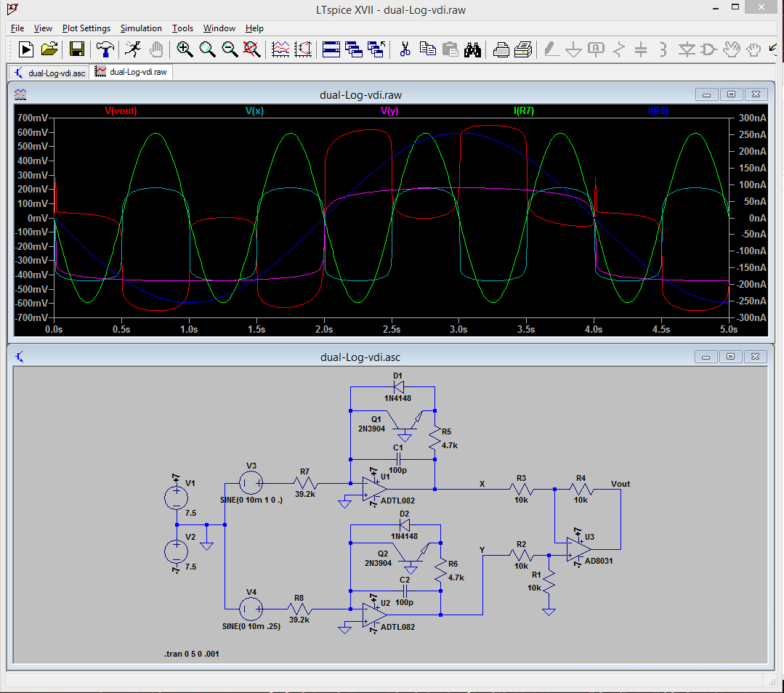This screenshot has height=693, width=784.
Task: Click the Cut scissors icon
Action: point(405,49)
